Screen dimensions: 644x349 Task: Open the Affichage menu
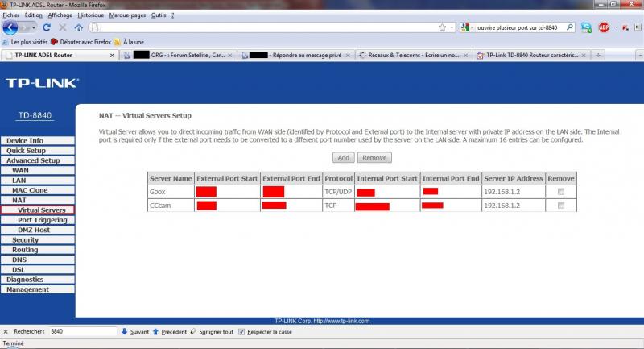point(60,15)
